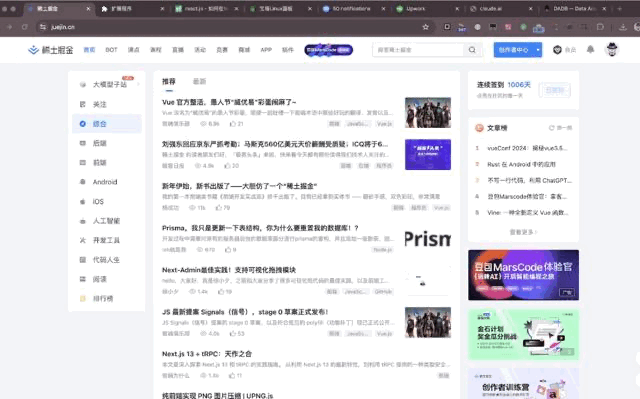Click the icon beside 人工智能 in sidebar

82,221
